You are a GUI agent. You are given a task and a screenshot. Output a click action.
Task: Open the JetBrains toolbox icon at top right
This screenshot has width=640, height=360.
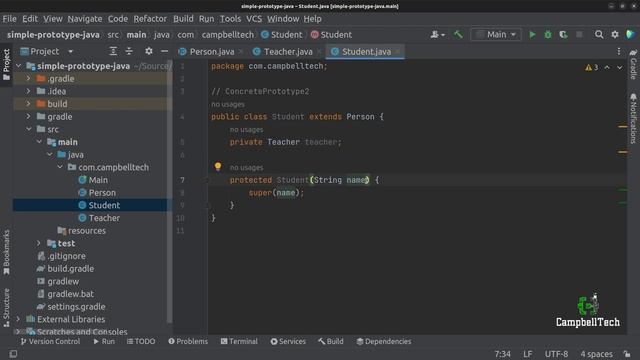(631, 35)
